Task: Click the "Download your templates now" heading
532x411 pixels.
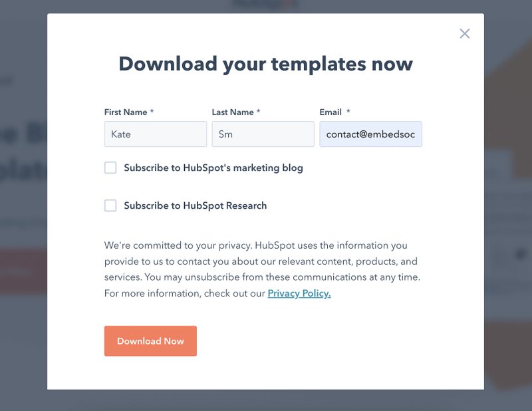Action: click(265, 64)
